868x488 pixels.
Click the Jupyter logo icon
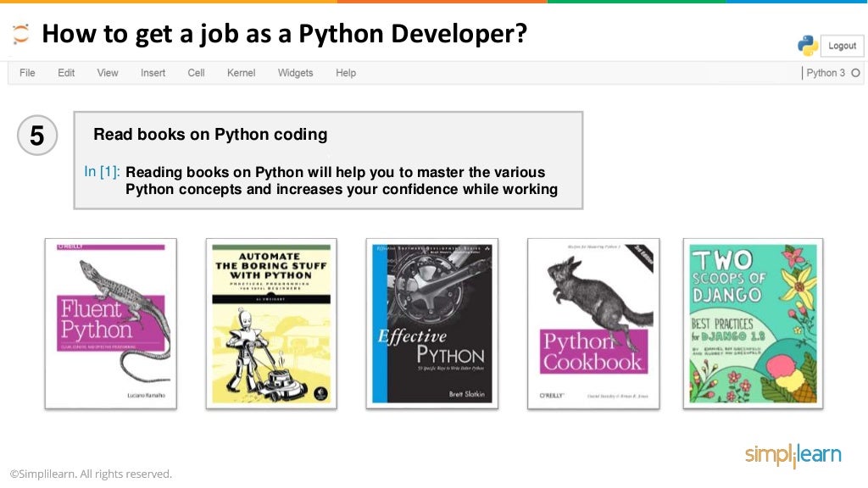pos(20,34)
